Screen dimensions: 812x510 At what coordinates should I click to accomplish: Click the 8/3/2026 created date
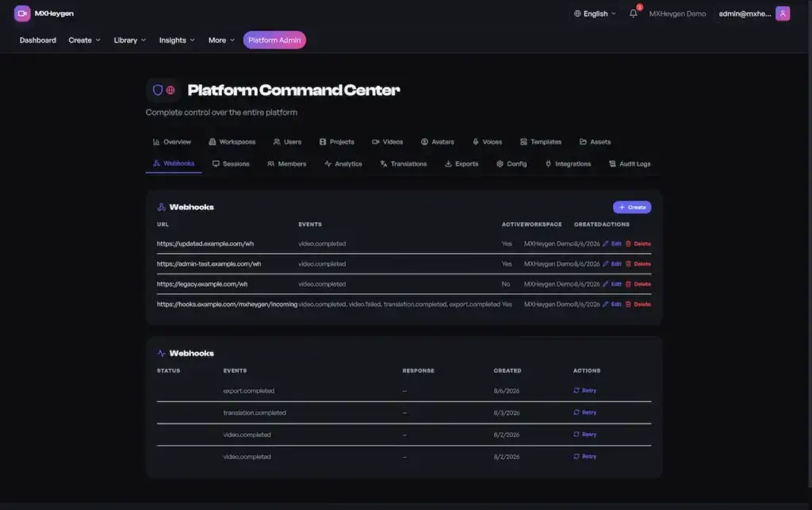tap(507, 412)
